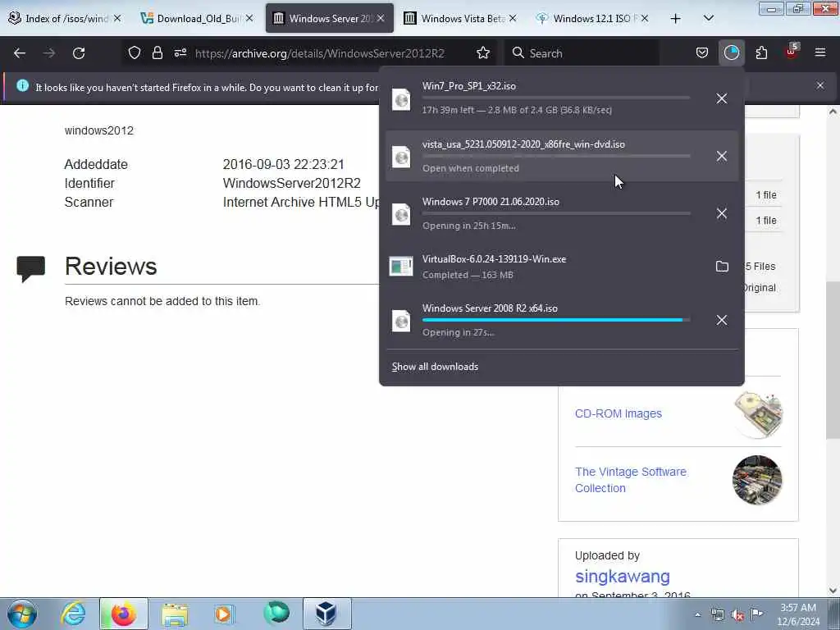Launch Internet Explorer from the taskbar
This screenshot has width=840, height=630.
(73, 614)
